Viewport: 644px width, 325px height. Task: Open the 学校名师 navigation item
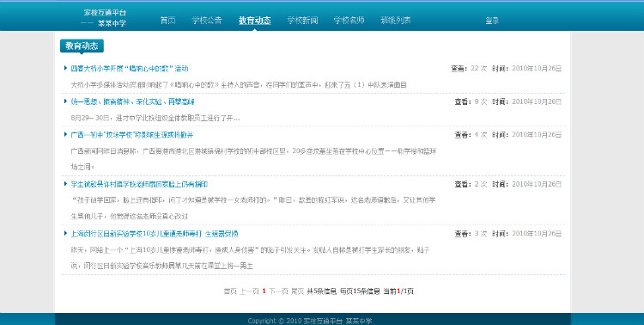point(349,20)
